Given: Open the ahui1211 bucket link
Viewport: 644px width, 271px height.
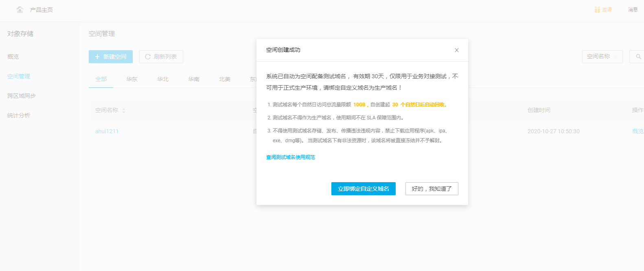Looking at the screenshot, I should click(x=107, y=131).
